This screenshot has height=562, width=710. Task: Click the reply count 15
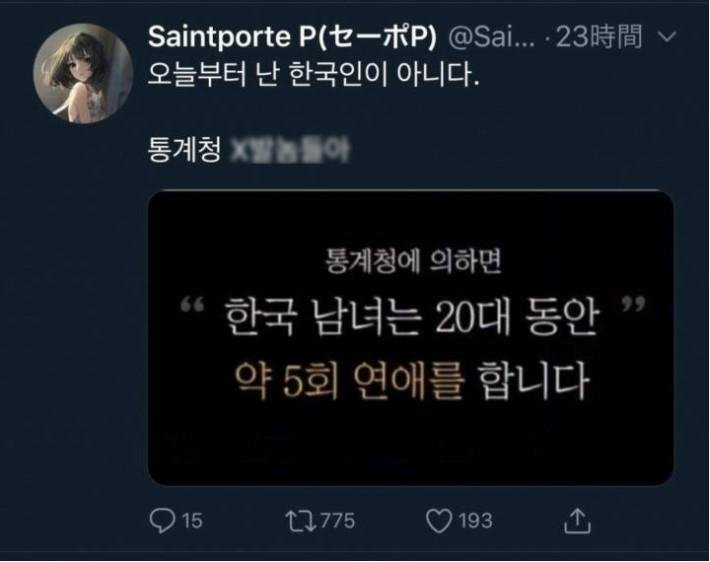click(x=192, y=521)
